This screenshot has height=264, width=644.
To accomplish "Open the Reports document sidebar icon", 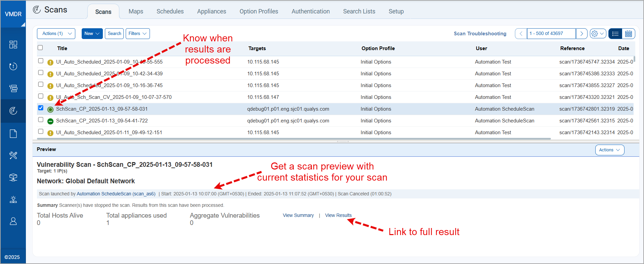I will point(13,134).
